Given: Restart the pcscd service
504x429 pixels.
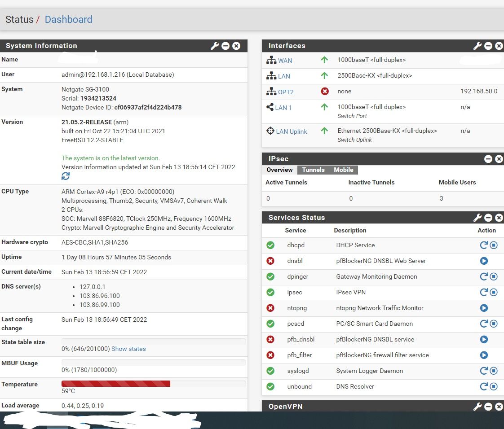Looking at the screenshot, I should [484, 324].
